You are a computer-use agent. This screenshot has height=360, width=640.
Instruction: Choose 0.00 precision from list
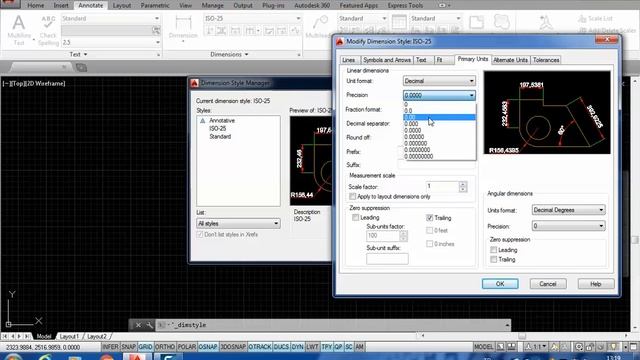pyautogui.click(x=439, y=117)
